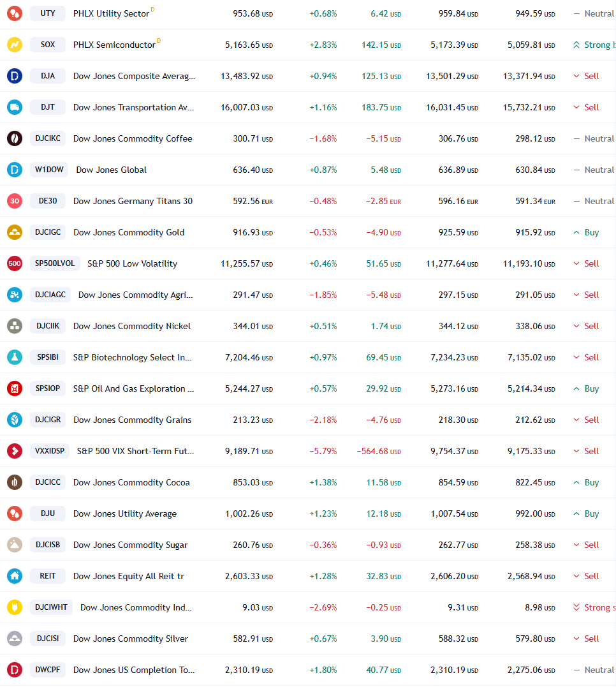Click the +2.83% change of SOX
616x687 pixels.
323,45
